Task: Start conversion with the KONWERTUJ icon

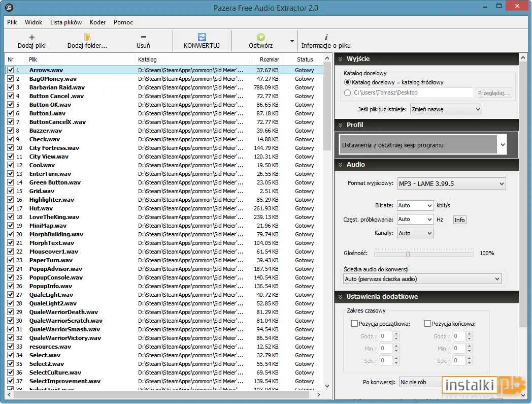Action: click(202, 37)
